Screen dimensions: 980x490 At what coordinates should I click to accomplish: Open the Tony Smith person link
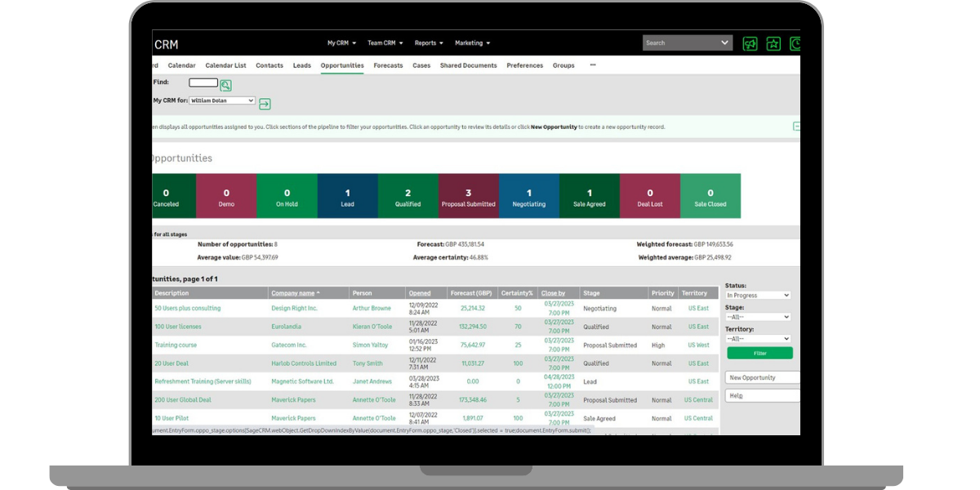pyautogui.click(x=367, y=363)
